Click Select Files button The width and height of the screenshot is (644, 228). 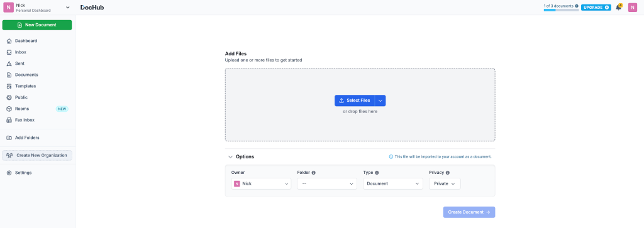click(355, 100)
